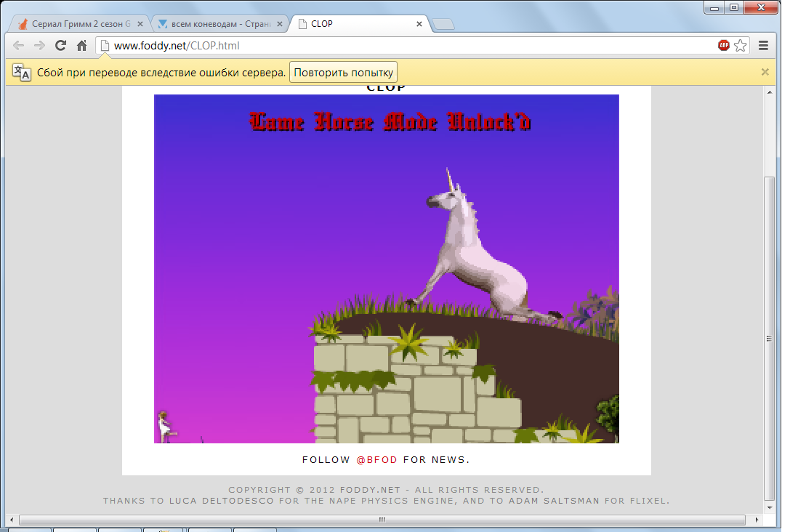
Task: Bookmark this page with the star icon
Action: pyautogui.click(x=740, y=45)
